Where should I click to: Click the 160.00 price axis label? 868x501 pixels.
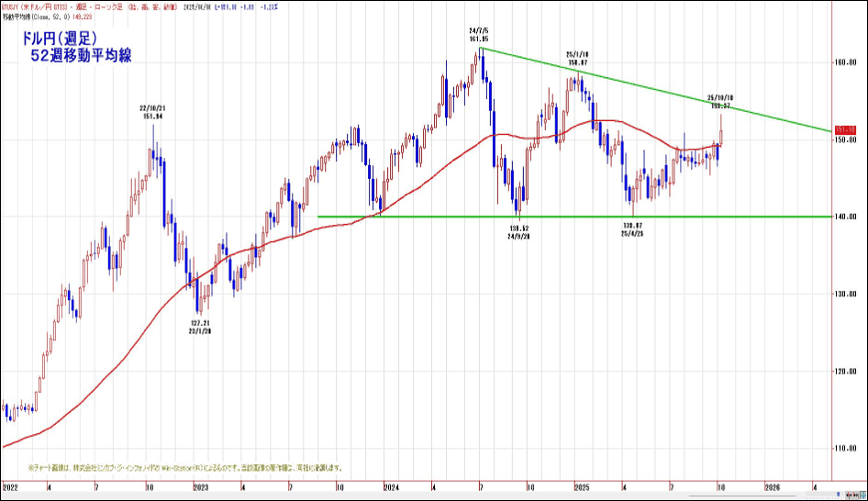844,63
